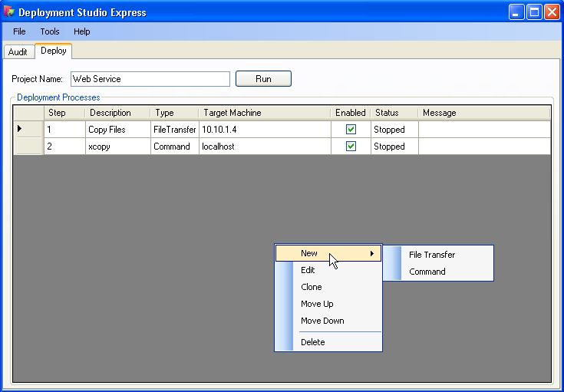Uncheck Enabled for the Copy Files step
The width and height of the screenshot is (564, 392).
point(351,130)
